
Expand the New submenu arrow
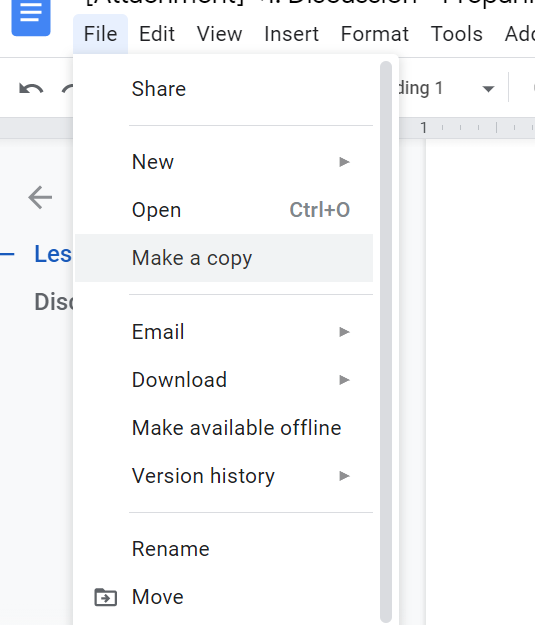click(344, 162)
